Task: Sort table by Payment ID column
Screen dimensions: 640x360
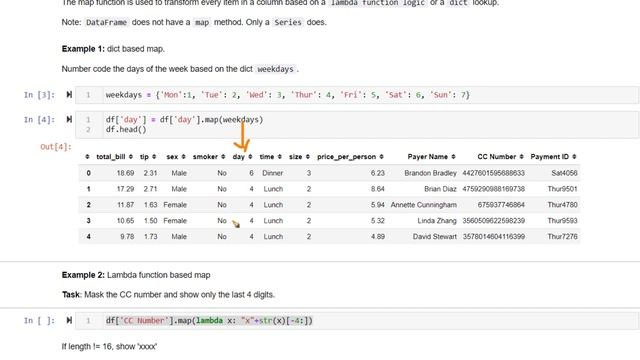Action: 574,157
